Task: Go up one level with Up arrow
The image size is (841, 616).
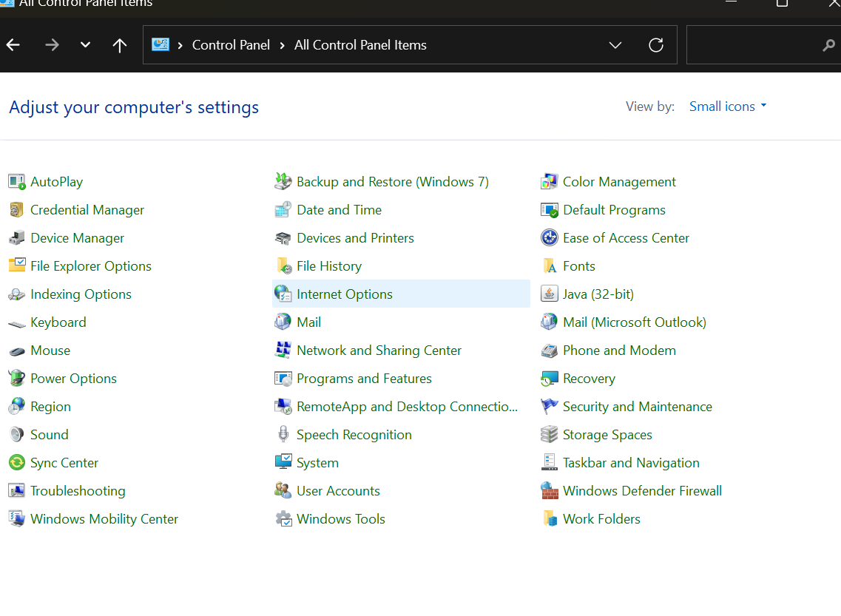Action: [120, 46]
